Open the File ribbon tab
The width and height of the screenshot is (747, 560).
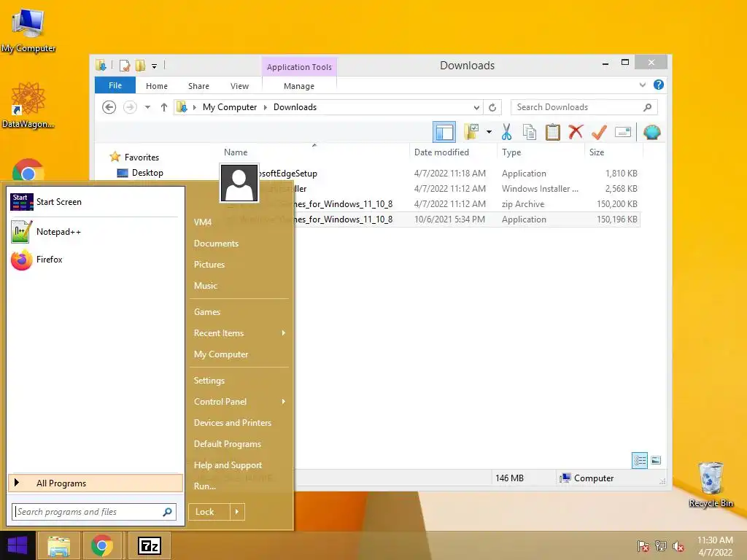point(115,85)
